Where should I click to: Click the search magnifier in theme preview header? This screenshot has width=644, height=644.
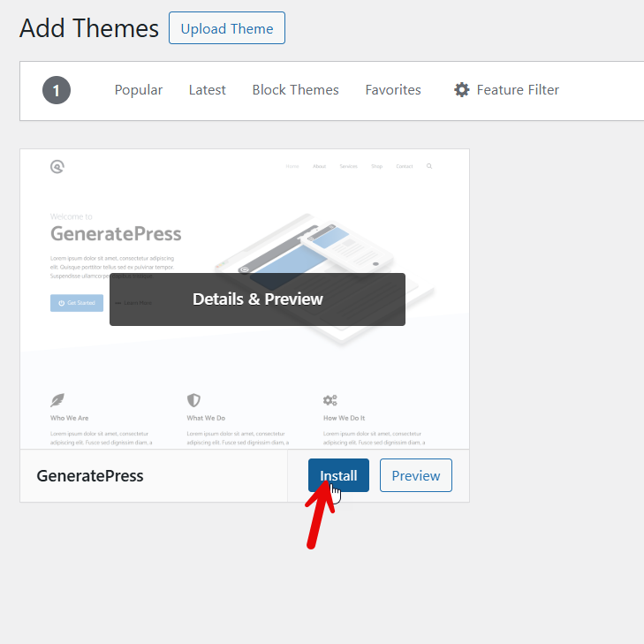point(429,166)
